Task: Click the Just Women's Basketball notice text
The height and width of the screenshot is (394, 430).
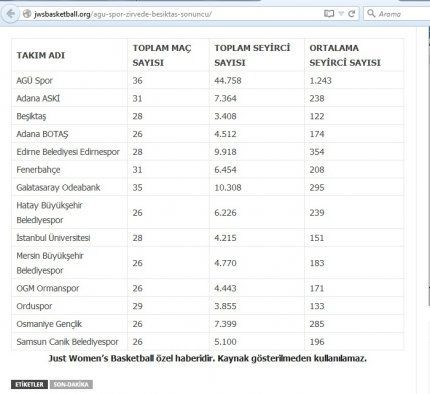Action: [208, 359]
